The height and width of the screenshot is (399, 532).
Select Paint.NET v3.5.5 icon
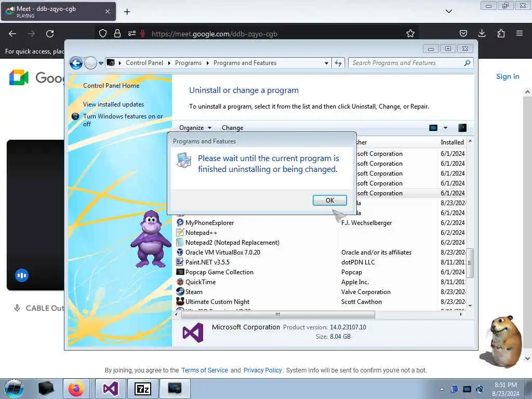[180, 262]
